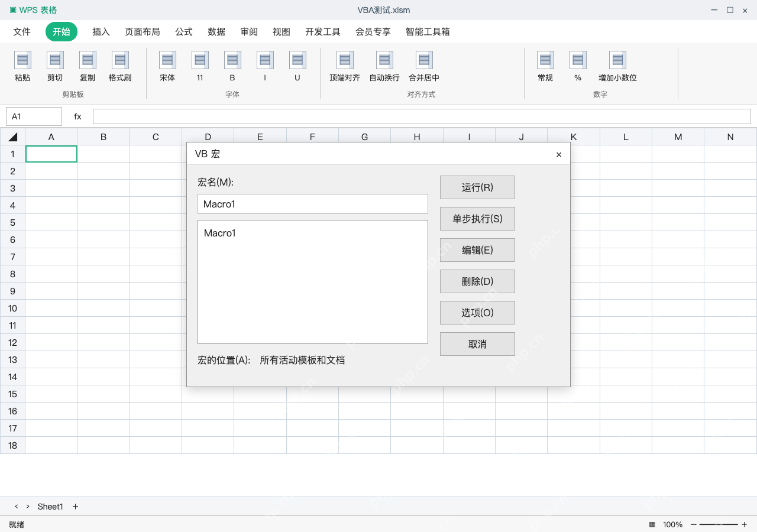Select the Sheet1 sheet tab
757x532 pixels.
[50, 507]
